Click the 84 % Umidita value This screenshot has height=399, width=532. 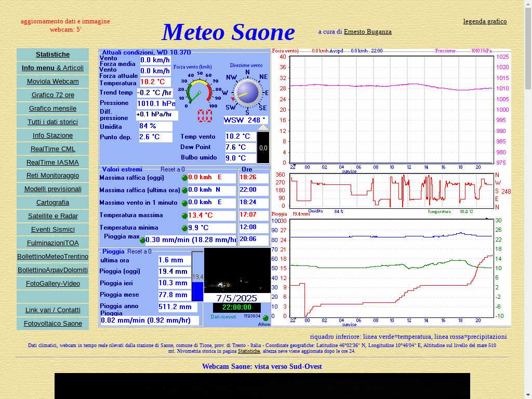click(155, 126)
